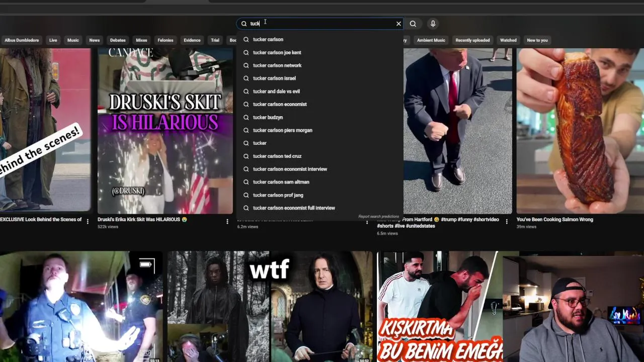Open the Trump From Hartford shorts title
This screenshot has width=644, height=362.
coord(438,223)
